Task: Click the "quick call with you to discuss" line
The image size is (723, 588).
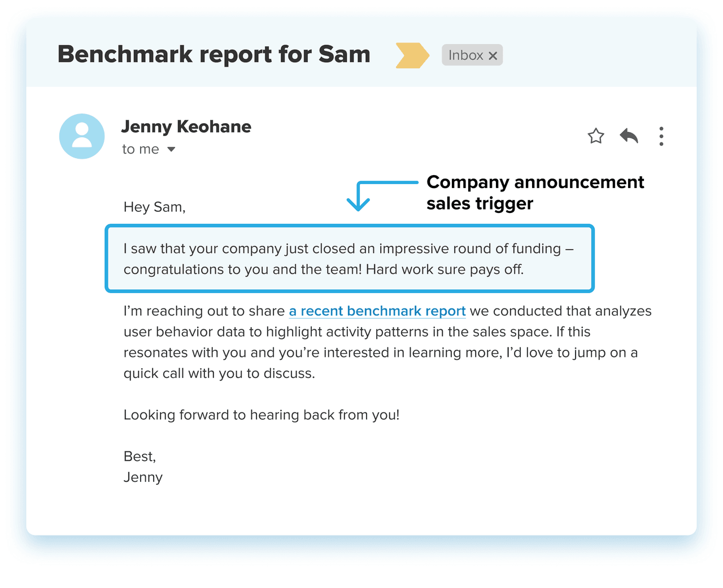Action: (x=219, y=373)
